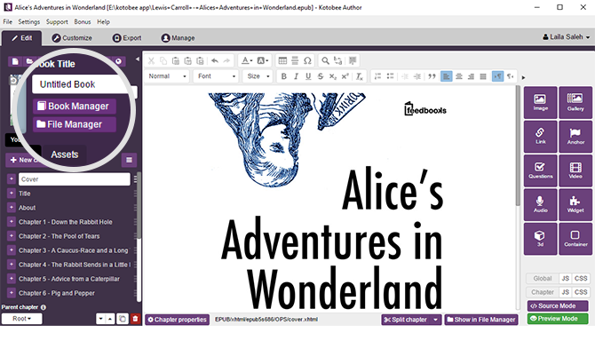595x364 pixels.
Task: Insert a Questions element
Action: (540, 169)
